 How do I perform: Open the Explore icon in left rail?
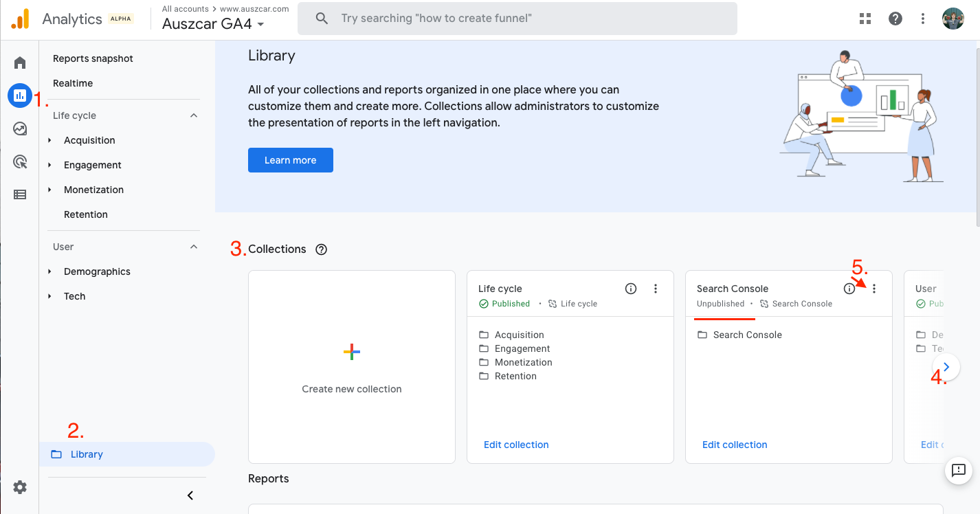pos(20,128)
